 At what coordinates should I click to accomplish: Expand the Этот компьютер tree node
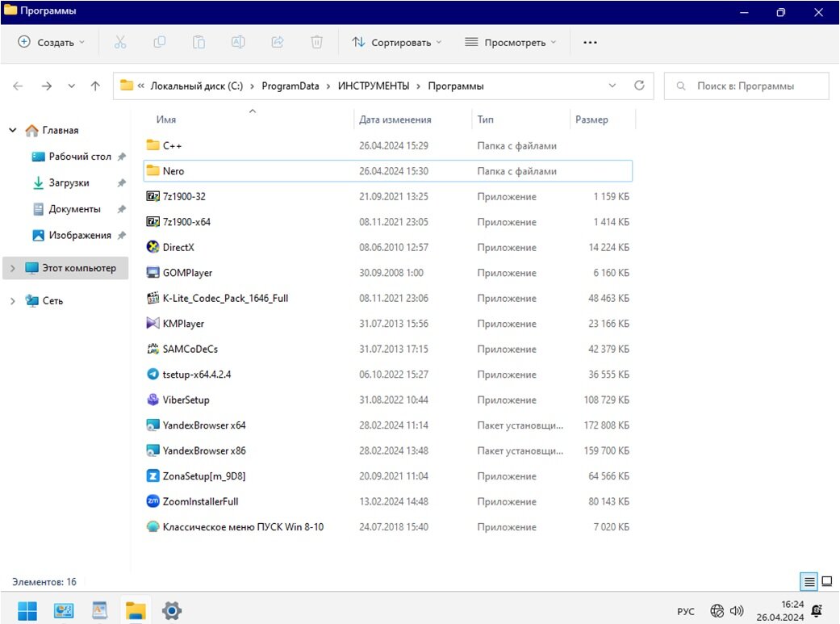(13, 268)
